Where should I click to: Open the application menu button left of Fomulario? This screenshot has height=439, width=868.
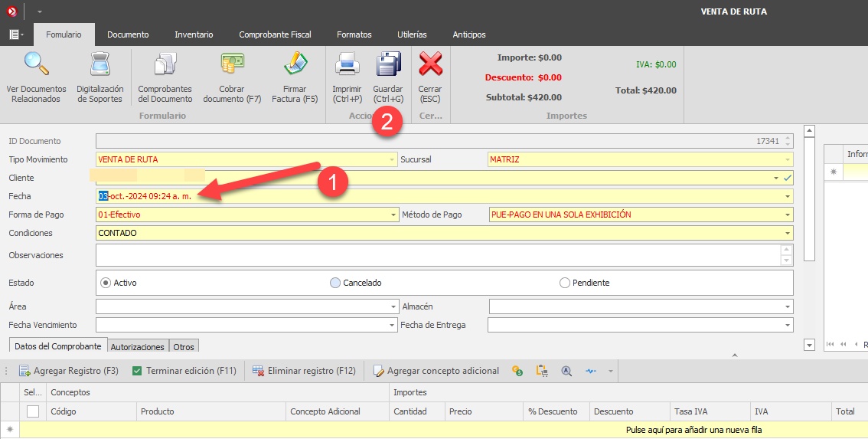[16, 34]
